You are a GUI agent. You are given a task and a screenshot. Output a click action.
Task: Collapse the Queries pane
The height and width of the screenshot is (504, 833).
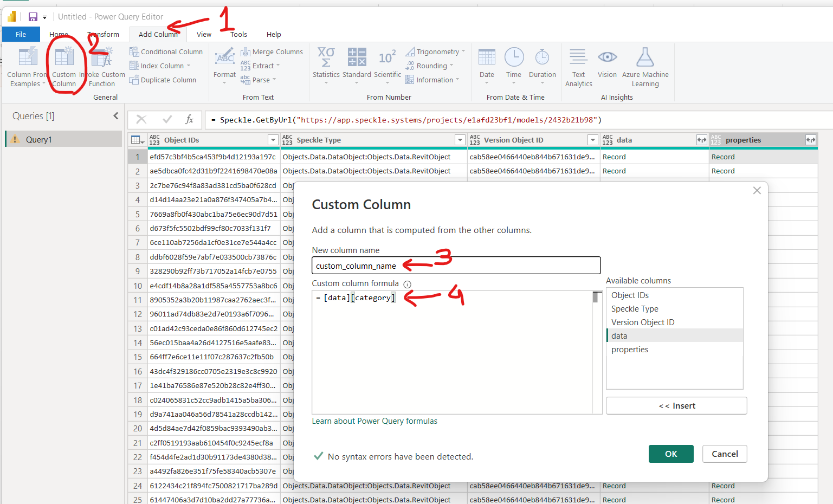click(x=115, y=116)
